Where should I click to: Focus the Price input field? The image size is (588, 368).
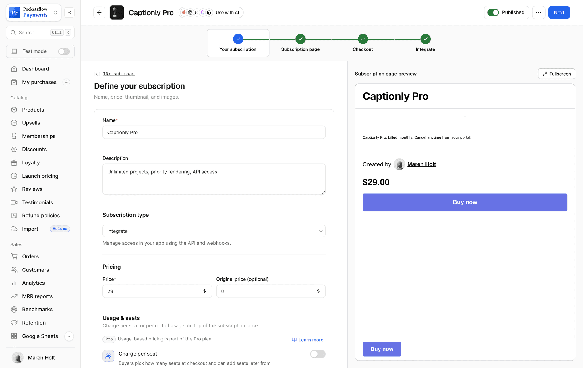157,291
